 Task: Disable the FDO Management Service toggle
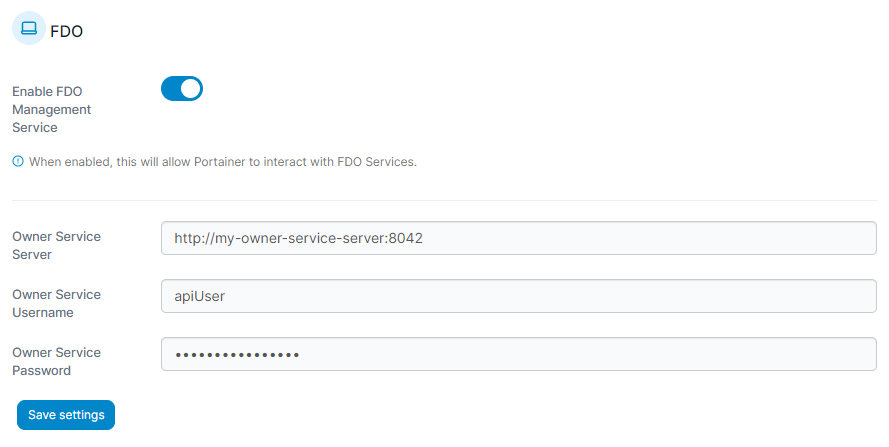point(182,88)
